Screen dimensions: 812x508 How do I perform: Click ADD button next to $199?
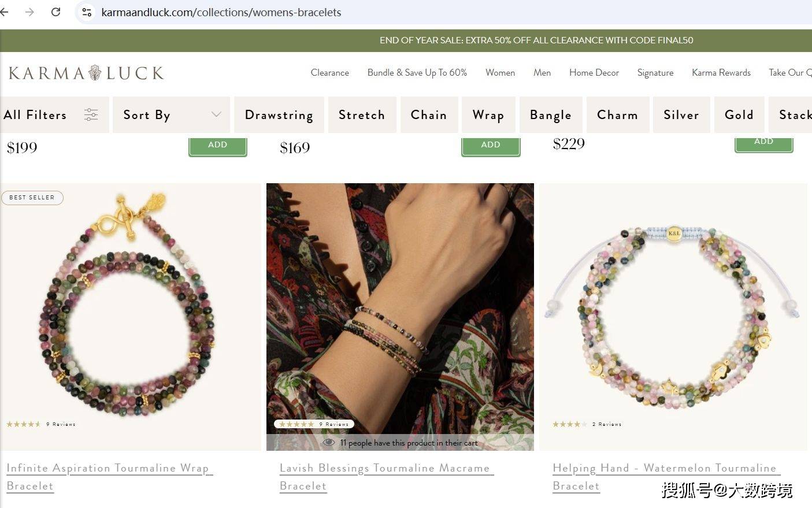(218, 145)
